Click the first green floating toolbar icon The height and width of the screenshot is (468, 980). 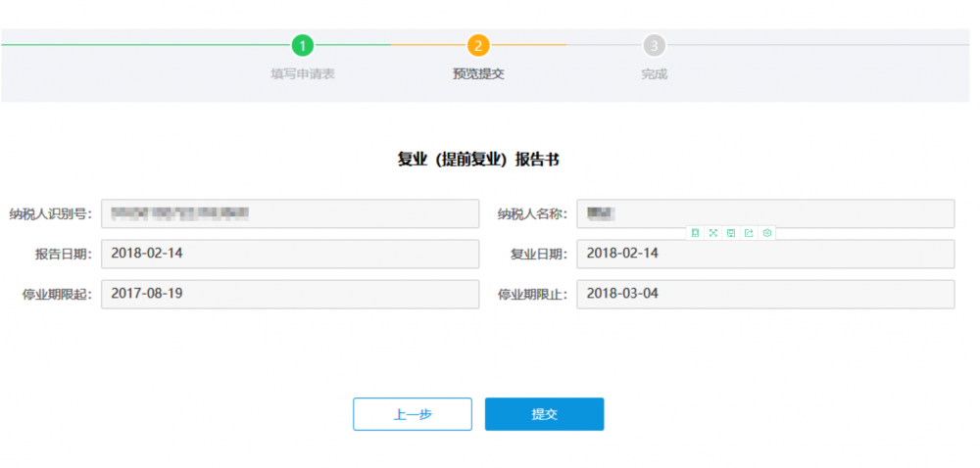tap(695, 233)
